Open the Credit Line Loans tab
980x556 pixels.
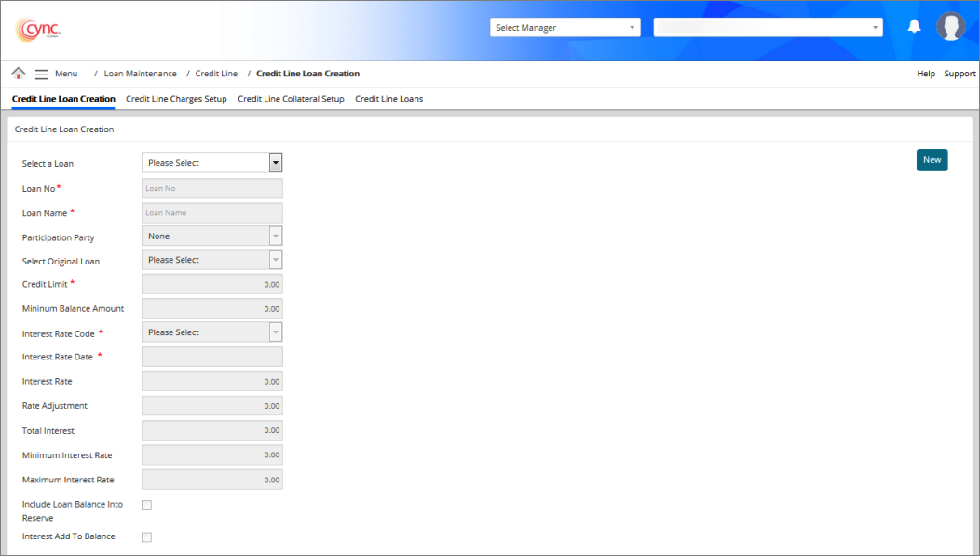pos(388,99)
